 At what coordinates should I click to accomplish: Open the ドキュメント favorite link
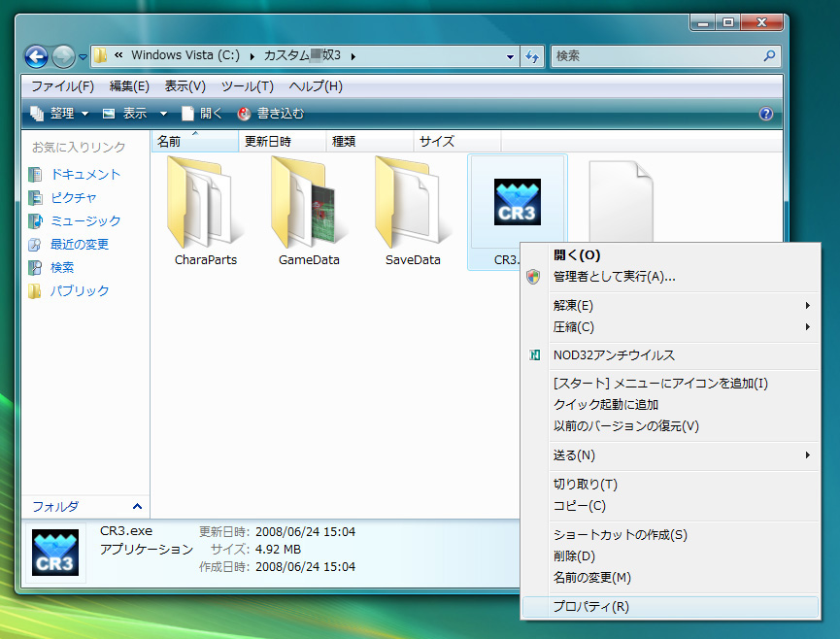point(85,175)
